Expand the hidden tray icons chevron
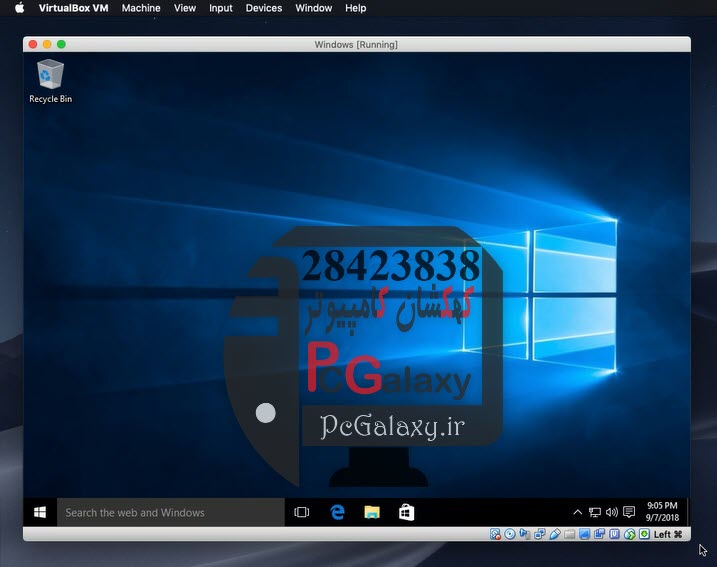This screenshot has height=567, width=717. tap(577, 512)
